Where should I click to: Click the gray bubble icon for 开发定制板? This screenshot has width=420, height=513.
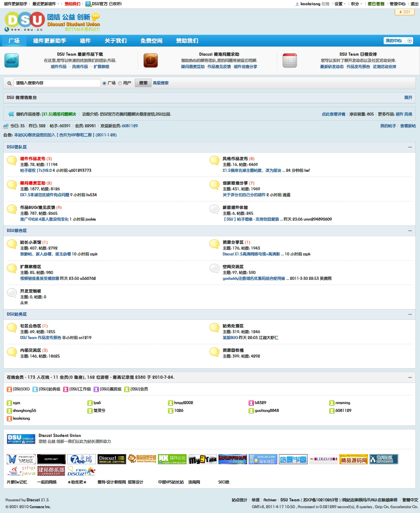12,293
